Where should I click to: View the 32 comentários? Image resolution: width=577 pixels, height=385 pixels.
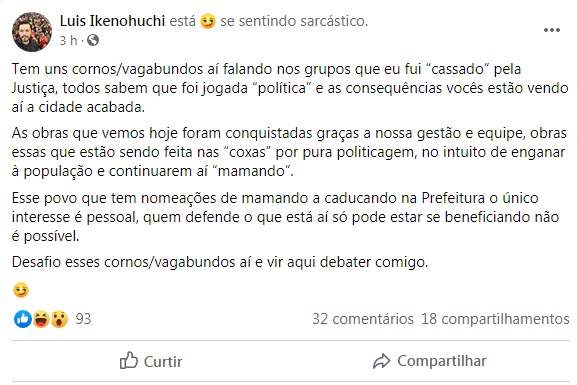[x=363, y=319]
